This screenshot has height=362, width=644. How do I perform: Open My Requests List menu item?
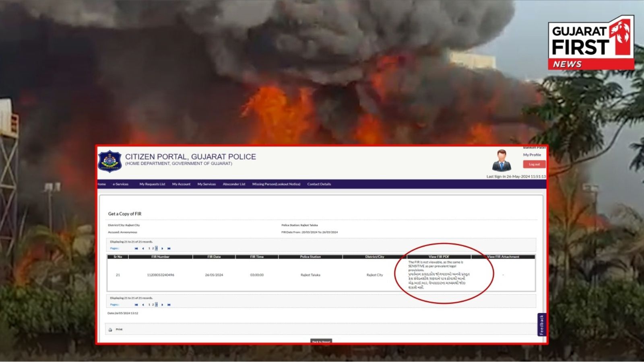[x=152, y=184]
